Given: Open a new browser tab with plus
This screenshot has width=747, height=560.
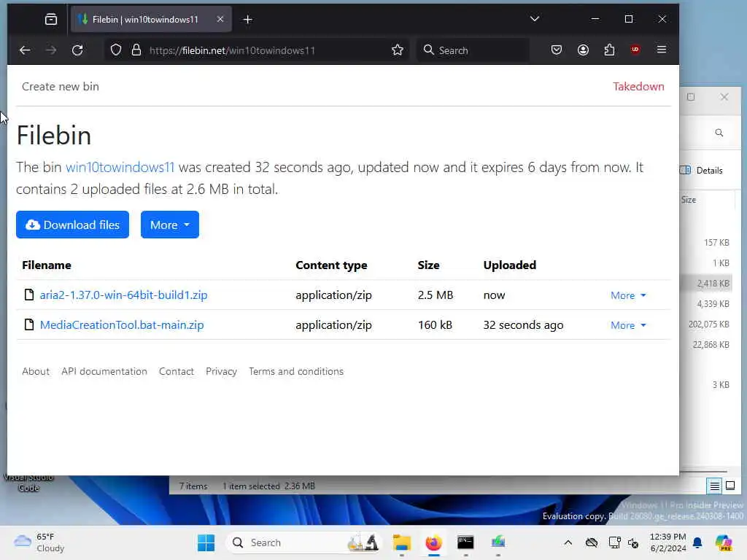Looking at the screenshot, I should click(248, 20).
